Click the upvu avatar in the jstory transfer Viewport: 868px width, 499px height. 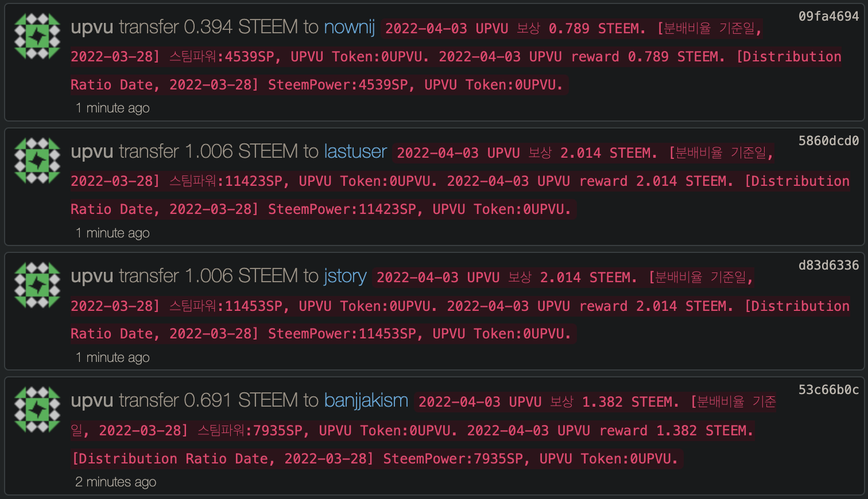click(37, 285)
